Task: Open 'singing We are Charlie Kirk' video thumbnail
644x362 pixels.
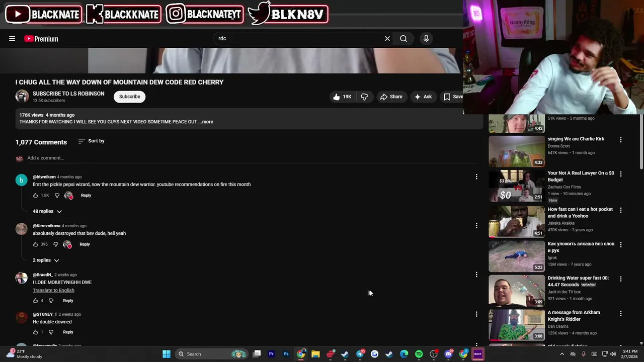Action: click(517, 151)
